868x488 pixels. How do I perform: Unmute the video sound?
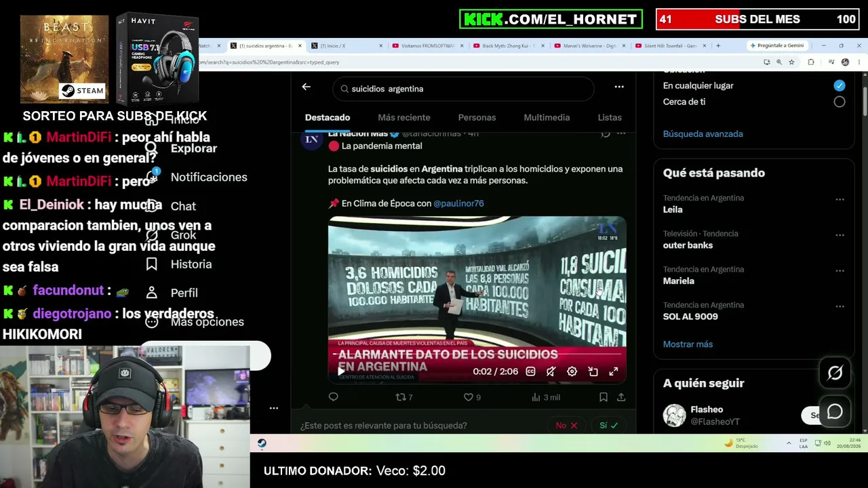click(551, 371)
